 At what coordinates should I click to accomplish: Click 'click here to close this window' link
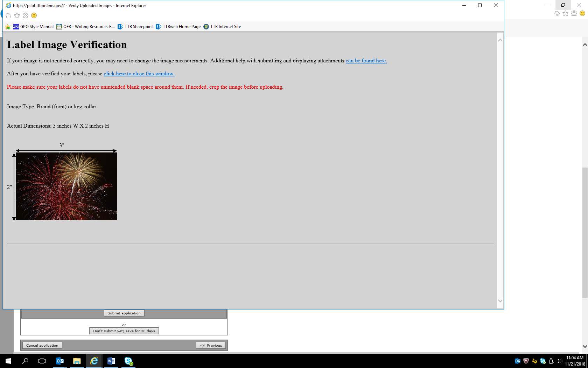click(x=139, y=74)
